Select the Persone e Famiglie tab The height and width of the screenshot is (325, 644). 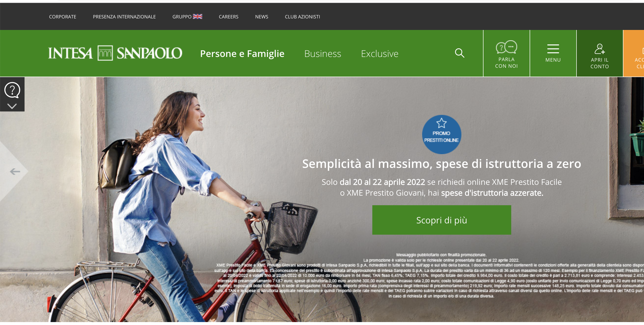242,54
